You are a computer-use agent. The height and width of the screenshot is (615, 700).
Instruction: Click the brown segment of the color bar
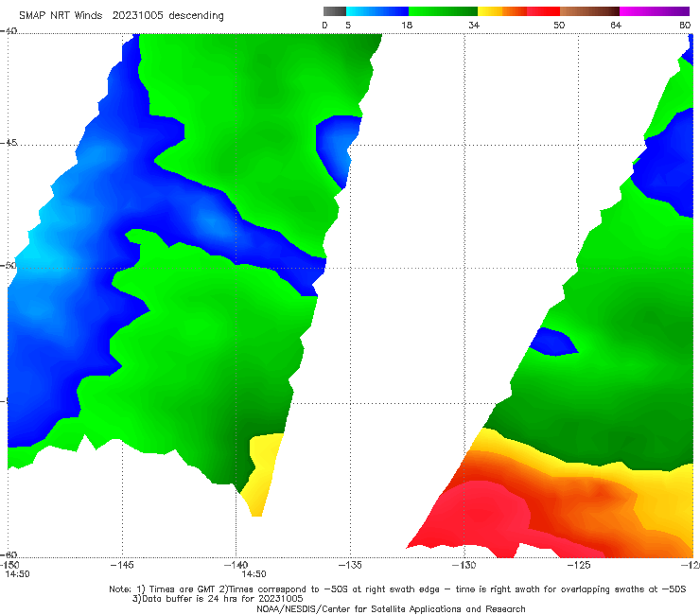(x=589, y=11)
